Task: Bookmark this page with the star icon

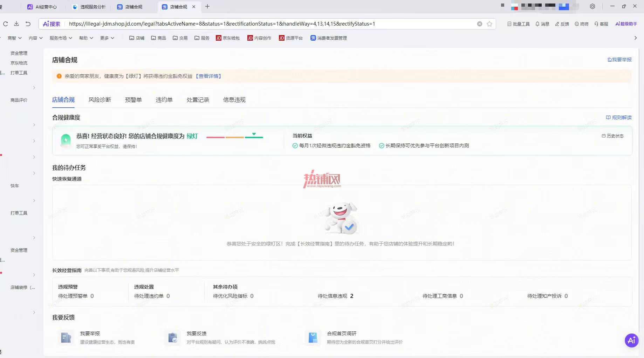Action: point(489,24)
